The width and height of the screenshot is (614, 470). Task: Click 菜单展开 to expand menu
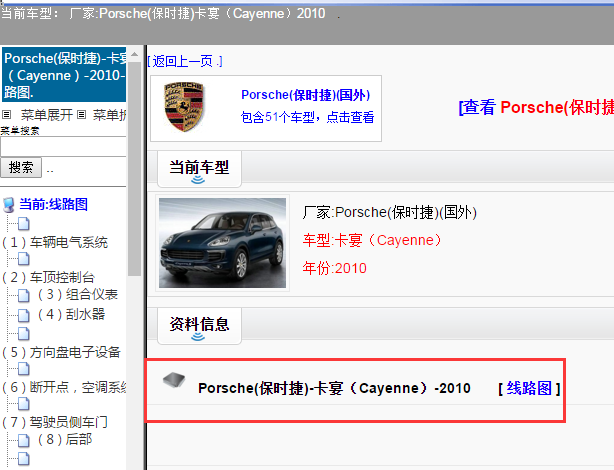click(47, 115)
